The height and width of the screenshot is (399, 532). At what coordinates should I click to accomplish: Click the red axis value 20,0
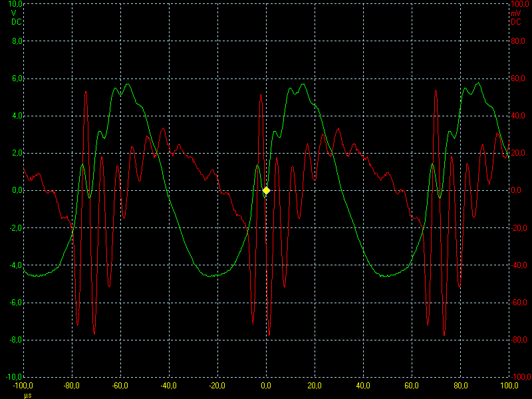[x=518, y=153]
